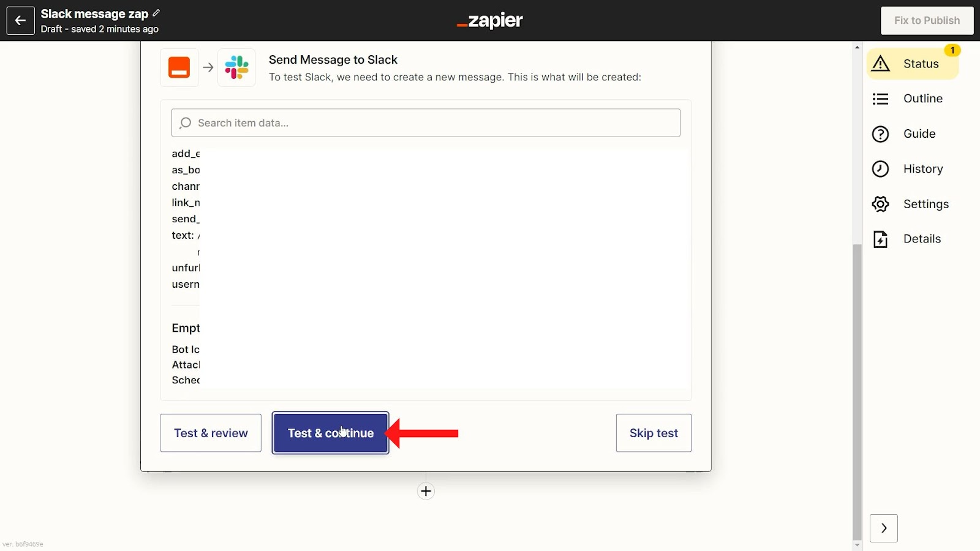The width and height of the screenshot is (980, 551).
Task: Click the Test & continue button
Action: 330,433
